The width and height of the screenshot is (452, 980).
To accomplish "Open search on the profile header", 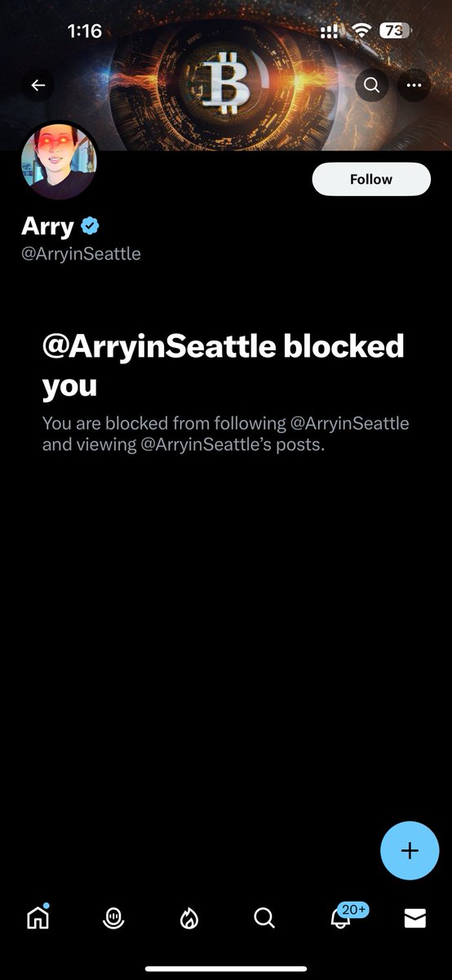I will coord(371,85).
